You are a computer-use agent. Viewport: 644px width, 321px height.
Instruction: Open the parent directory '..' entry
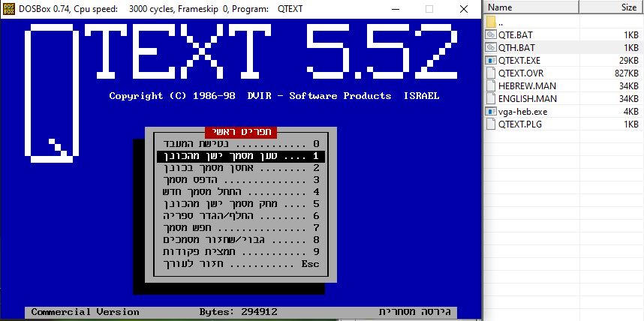click(x=500, y=24)
